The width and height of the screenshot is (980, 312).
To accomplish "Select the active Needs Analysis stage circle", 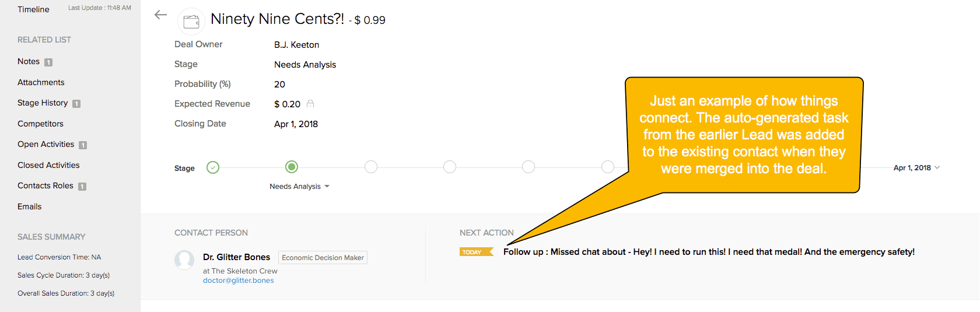I will tap(292, 167).
